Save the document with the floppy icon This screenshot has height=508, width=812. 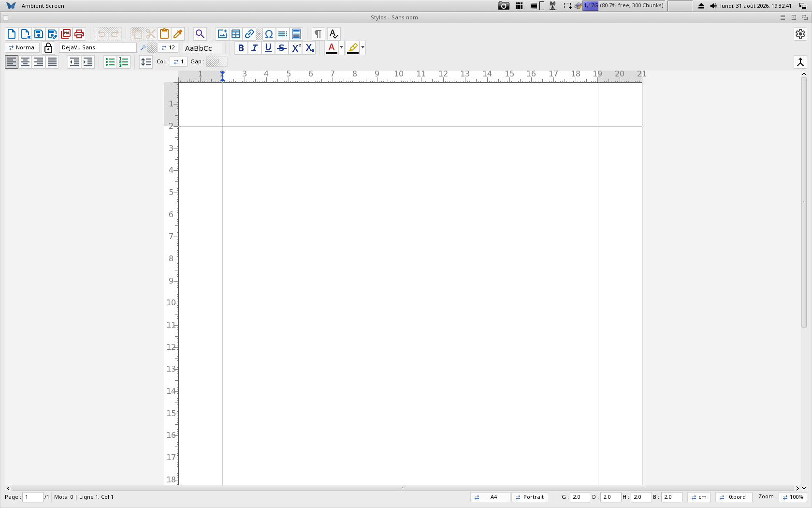pos(39,34)
